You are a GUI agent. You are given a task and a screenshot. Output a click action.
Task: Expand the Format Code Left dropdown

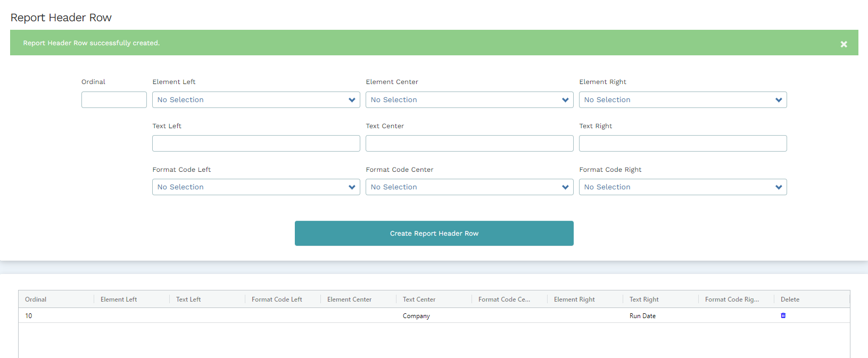[256, 187]
